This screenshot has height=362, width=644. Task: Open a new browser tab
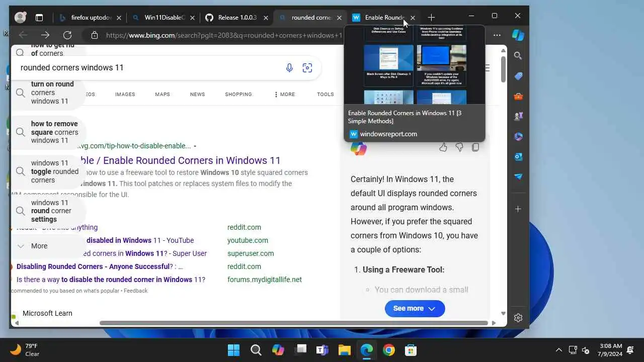click(x=431, y=18)
